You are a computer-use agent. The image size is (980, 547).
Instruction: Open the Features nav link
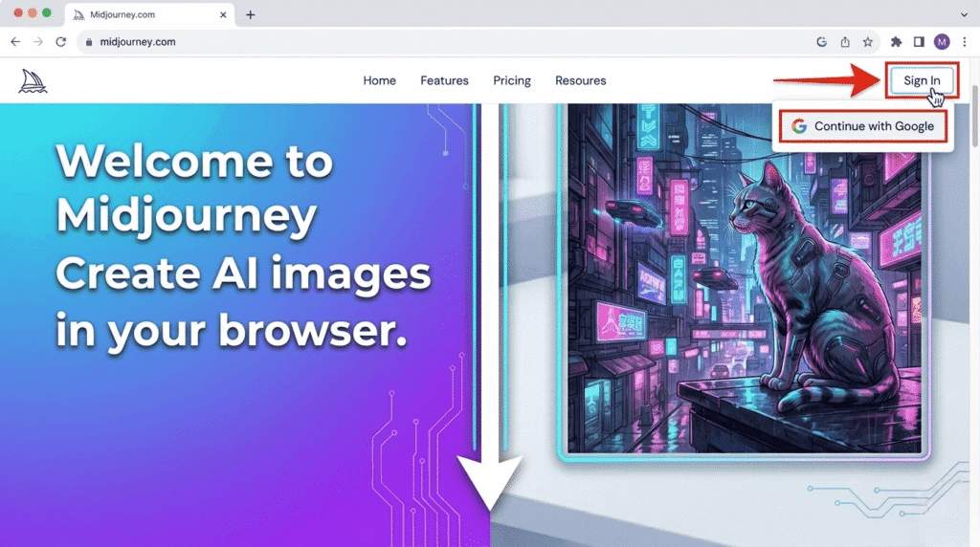point(444,80)
